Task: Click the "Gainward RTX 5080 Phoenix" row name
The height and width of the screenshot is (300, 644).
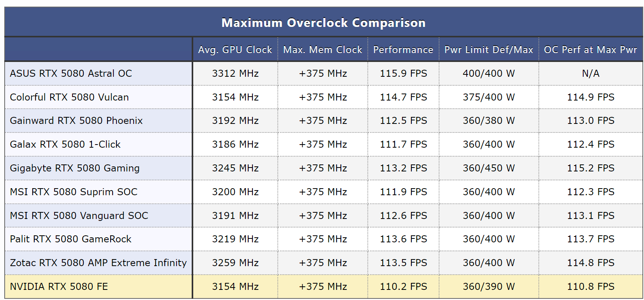Action: [76, 120]
